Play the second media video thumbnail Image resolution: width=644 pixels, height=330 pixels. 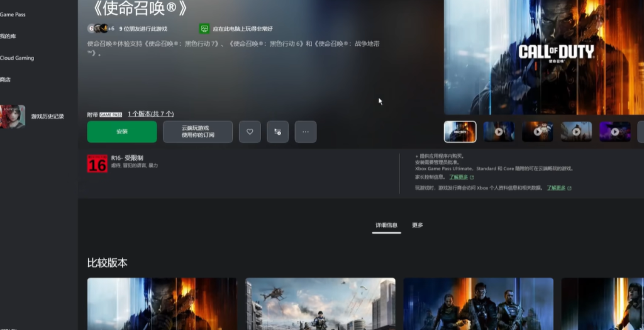tap(499, 132)
